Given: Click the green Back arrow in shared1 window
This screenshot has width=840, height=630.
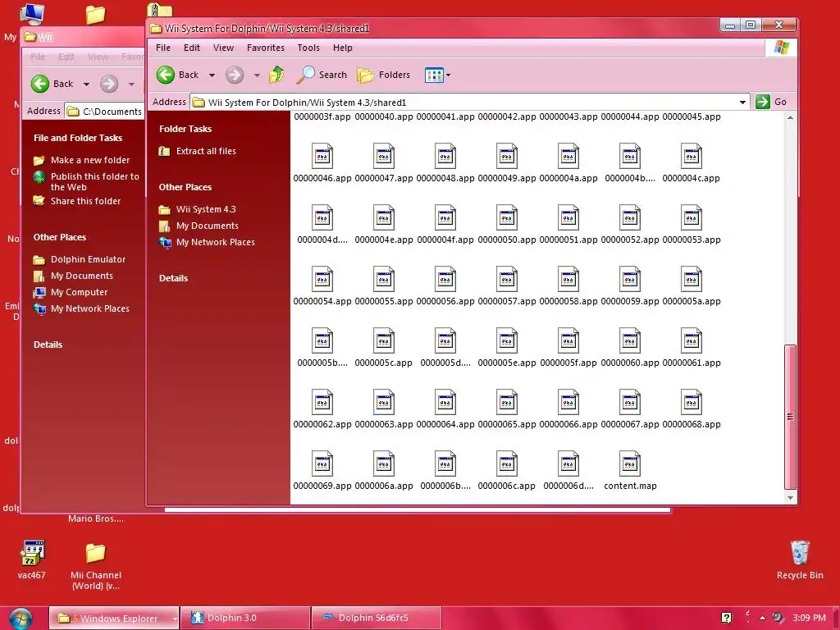Looking at the screenshot, I should point(166,75).
